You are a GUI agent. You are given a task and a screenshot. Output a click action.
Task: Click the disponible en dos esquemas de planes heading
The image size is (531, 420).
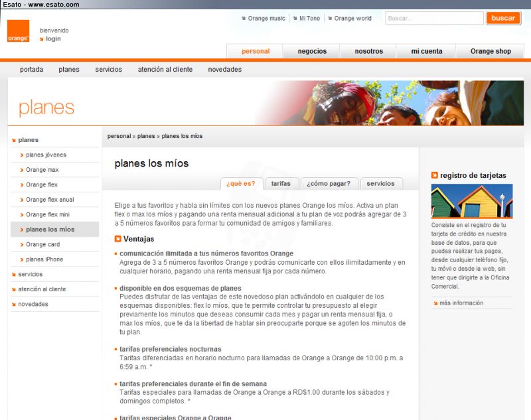tap(181, 288)
